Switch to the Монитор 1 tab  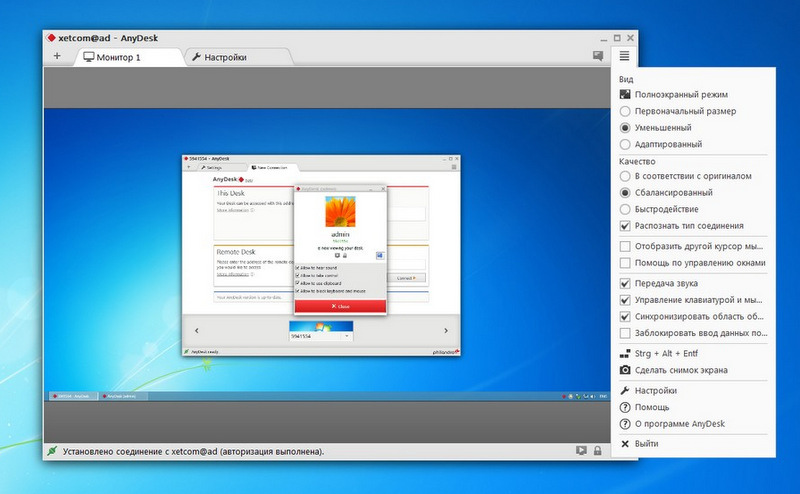tap(128, 57)
